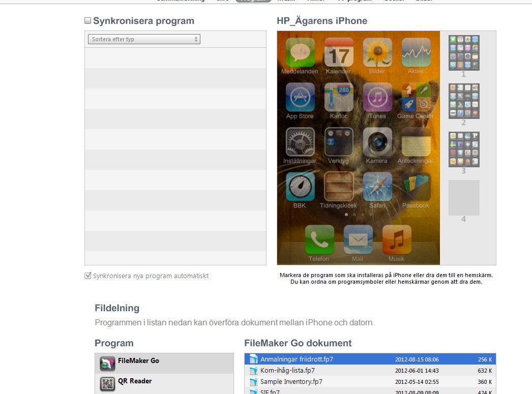Select the Passbook app icon

pos(416,187)
